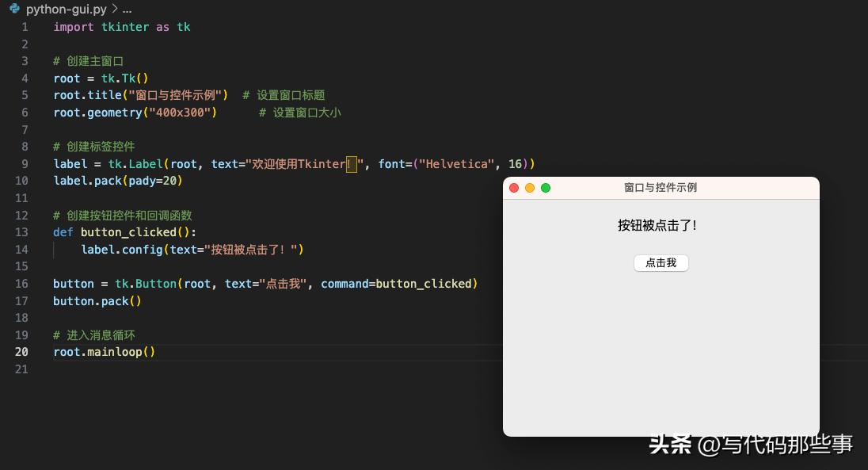The width and height of the screenshot is (868, 470).
Task: Open python-gui.py breadcrumb item
Action: [67, 9]
